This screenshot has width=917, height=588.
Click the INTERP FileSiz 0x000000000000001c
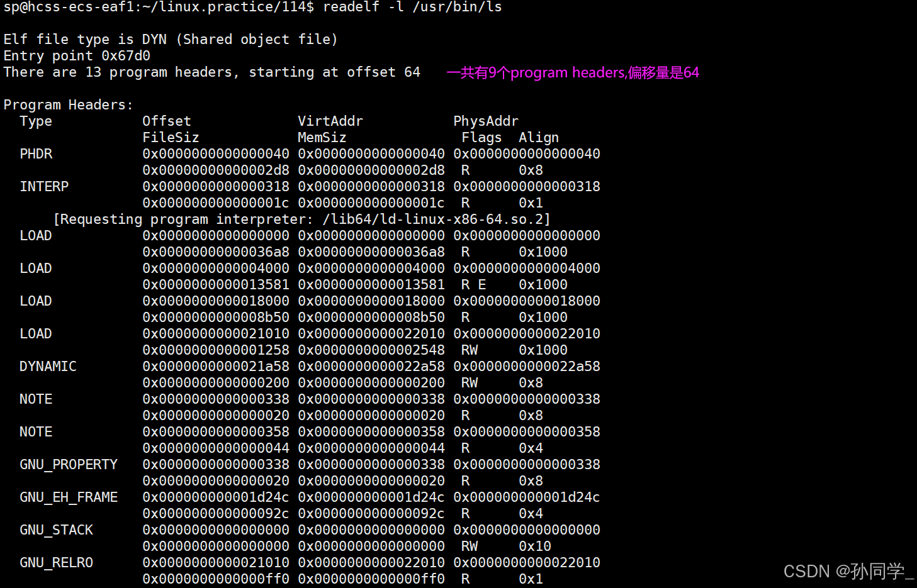point(216,203)
